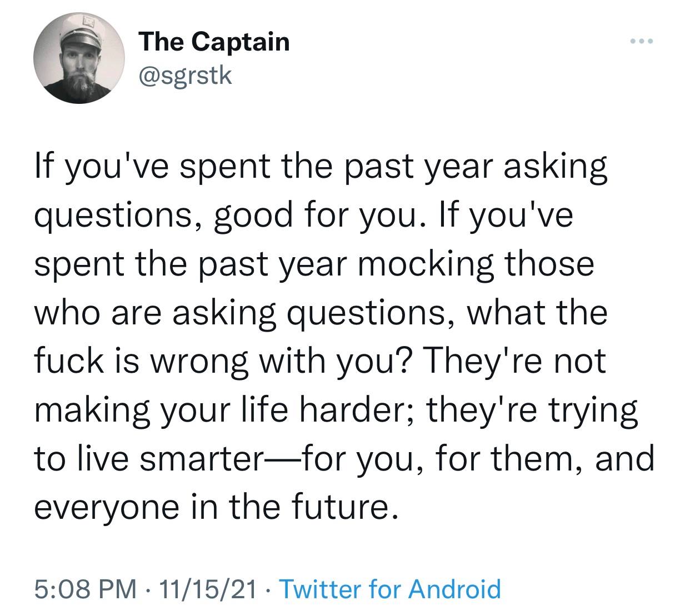Click the line starting 'questions, good for you'
The height and width of the screenshot is (616, 690).
303,216
